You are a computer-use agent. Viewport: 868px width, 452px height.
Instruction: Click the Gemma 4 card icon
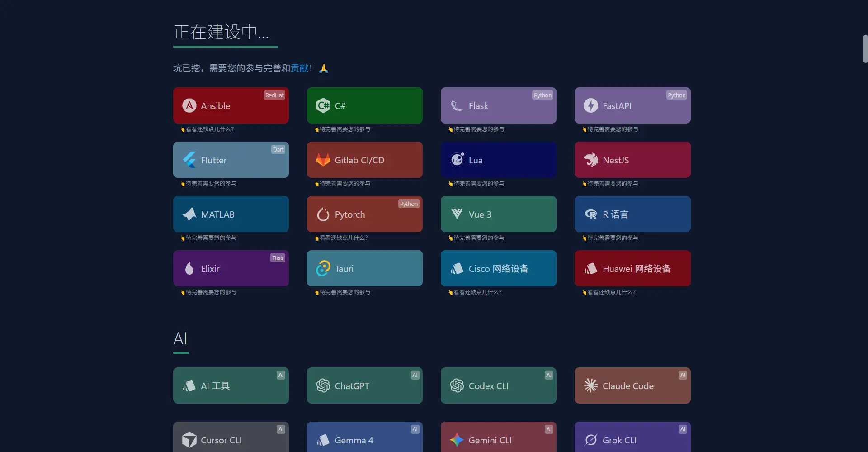pos(323,440)
